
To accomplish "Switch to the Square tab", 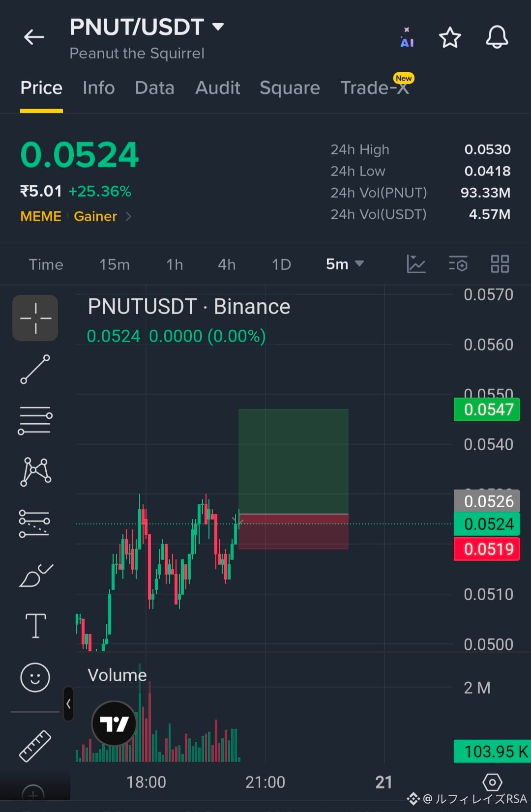I will pos(290,88).
